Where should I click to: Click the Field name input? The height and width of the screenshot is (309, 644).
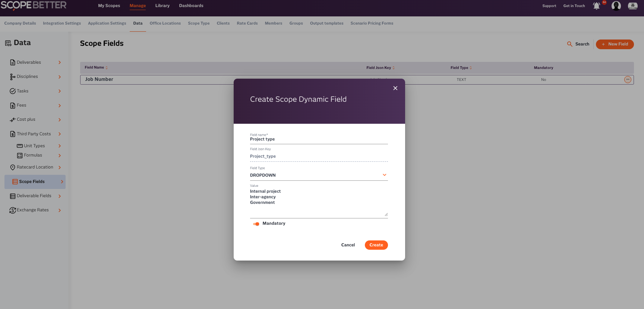tap(319, 139)
